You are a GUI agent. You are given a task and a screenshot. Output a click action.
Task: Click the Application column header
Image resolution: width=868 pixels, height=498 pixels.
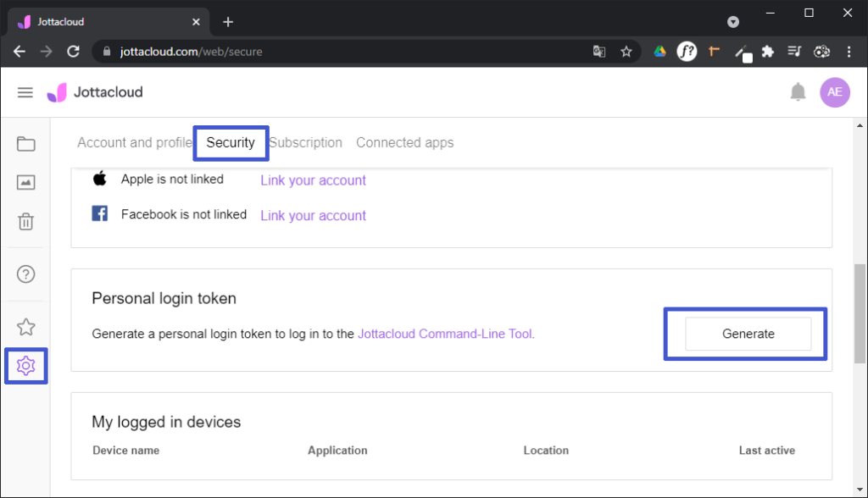click(x=337, y=451)
